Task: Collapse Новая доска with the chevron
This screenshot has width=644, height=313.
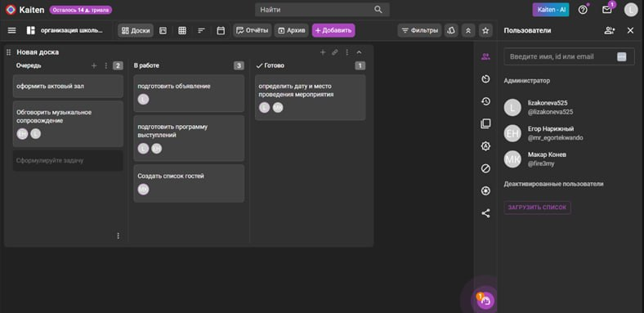Action: [359, 52]
